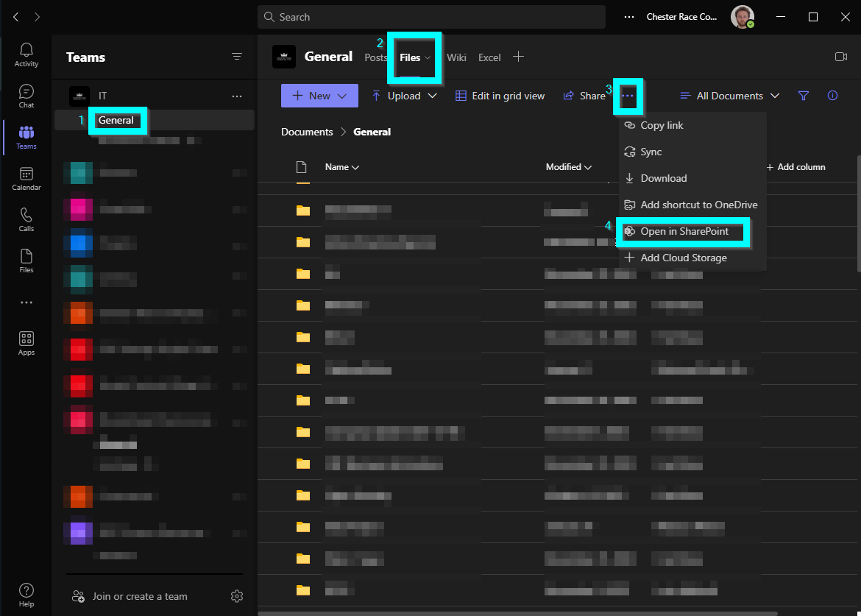Image resolution: width=861 pixels, height=616 pixels.
Task: Choose Copy link from the menu
Action: pyautogui.click(x=692, y=125)
